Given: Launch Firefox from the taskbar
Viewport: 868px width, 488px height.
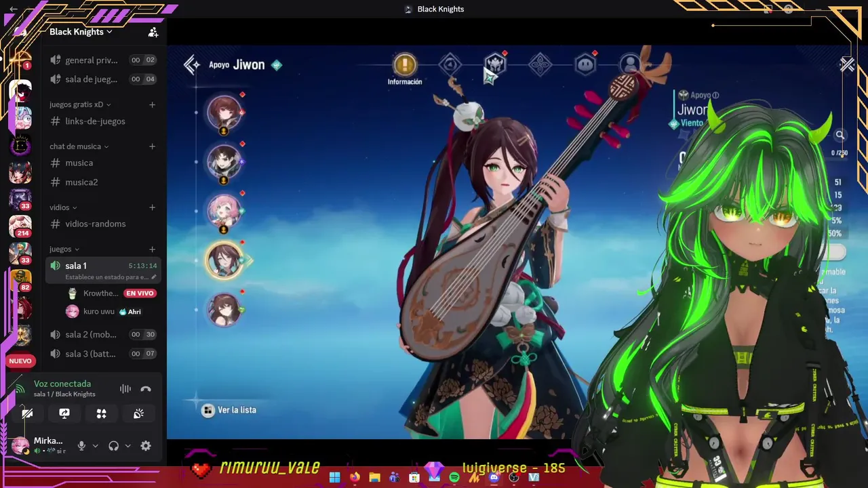Looking at the screenshot, I should coord(355,477).
